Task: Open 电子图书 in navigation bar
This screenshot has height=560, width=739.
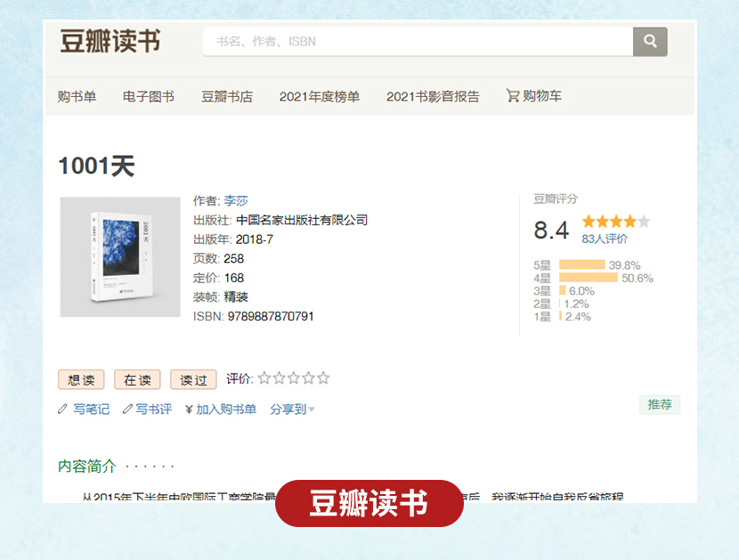Action: coord(149,96)
